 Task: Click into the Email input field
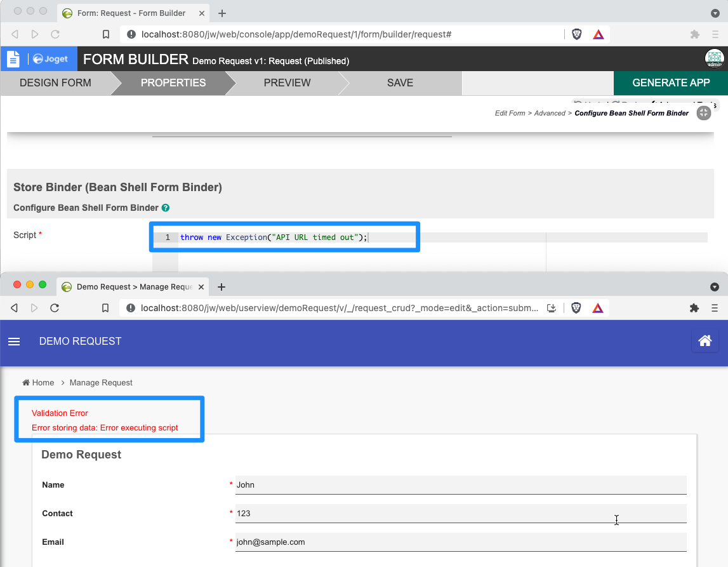tap(460, 542)
